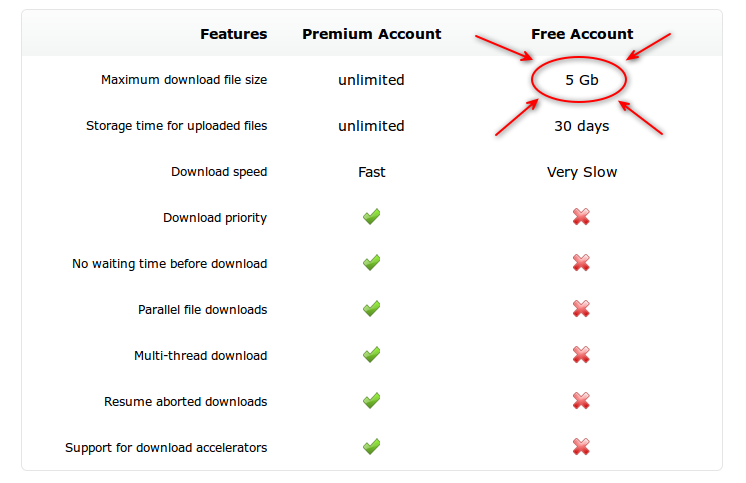
Task: Click red cross for Parallel file downloads
Action: pyautogui.click(x=581, y=309)
